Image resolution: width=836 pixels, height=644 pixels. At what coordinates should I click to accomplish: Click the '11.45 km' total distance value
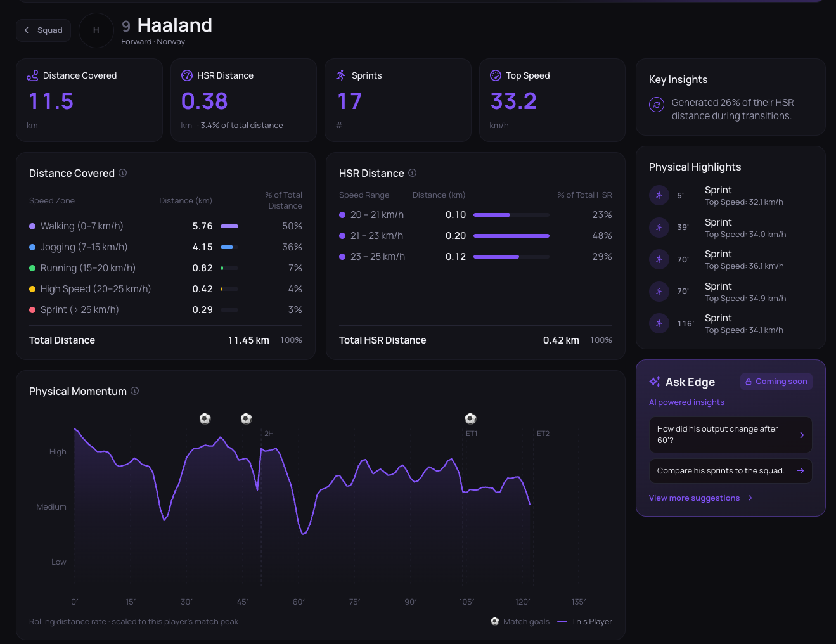point(248,340)
